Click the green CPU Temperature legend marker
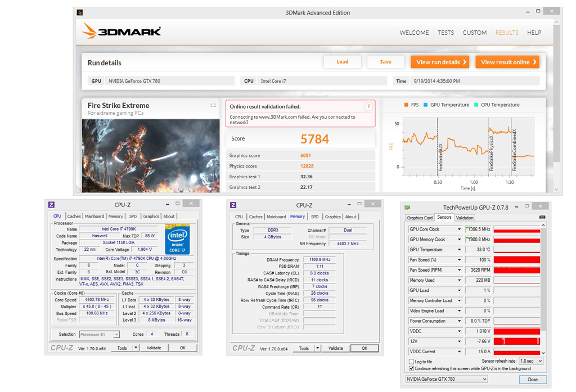Viewport: 576px width, 392px height. coord(476,105)
